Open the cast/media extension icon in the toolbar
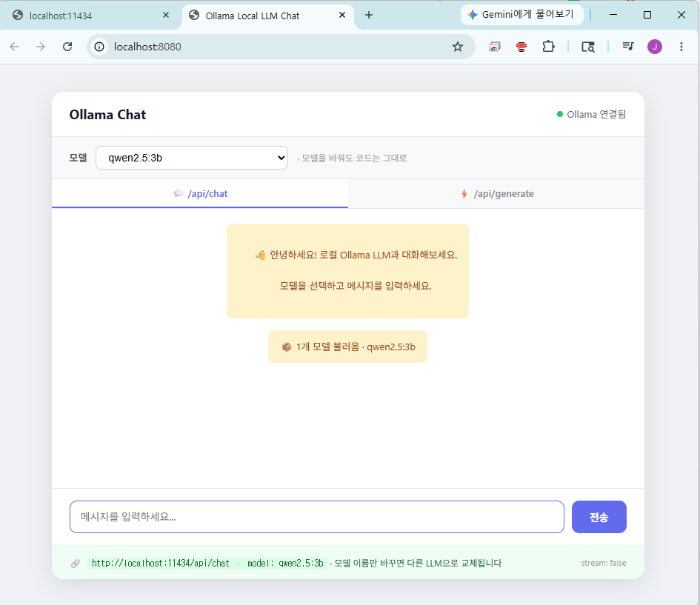 click(x=495, y=47)
